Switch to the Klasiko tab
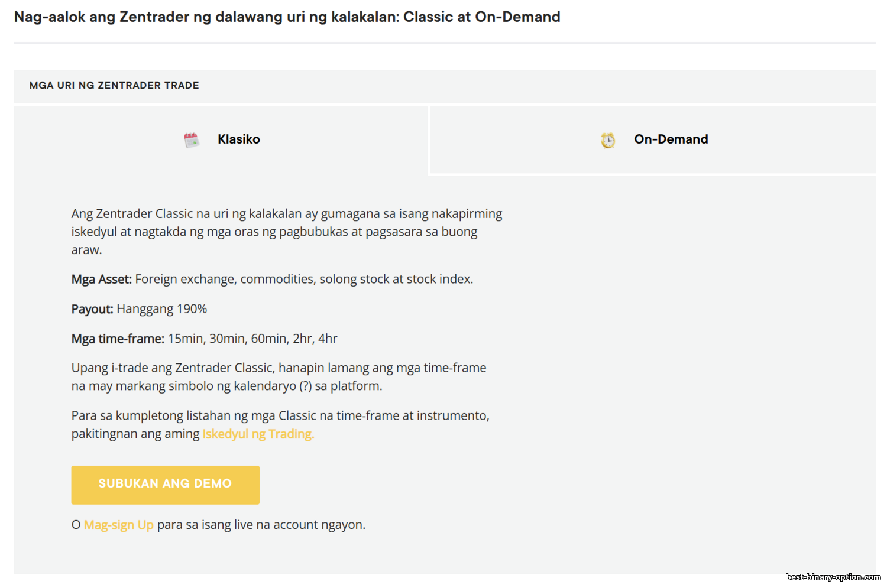This screenshot has width=887, height=588. coord(221,140)
